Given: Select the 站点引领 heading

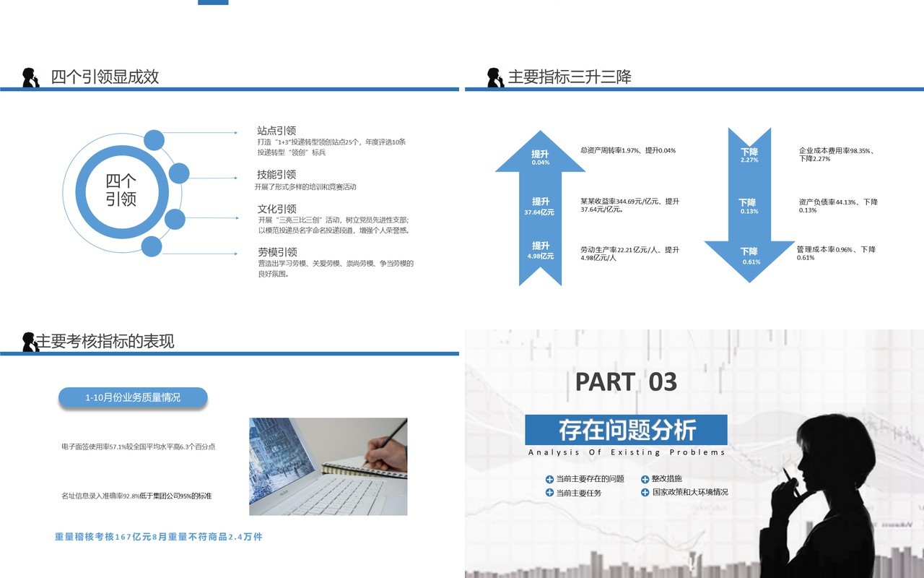Looking at the screenshot, I should 276,131.
